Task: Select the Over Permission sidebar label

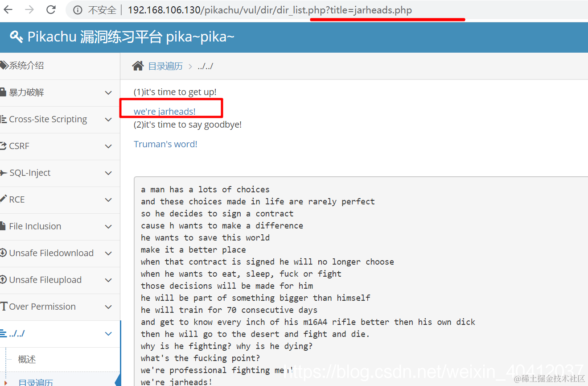Action: point(42,307)
